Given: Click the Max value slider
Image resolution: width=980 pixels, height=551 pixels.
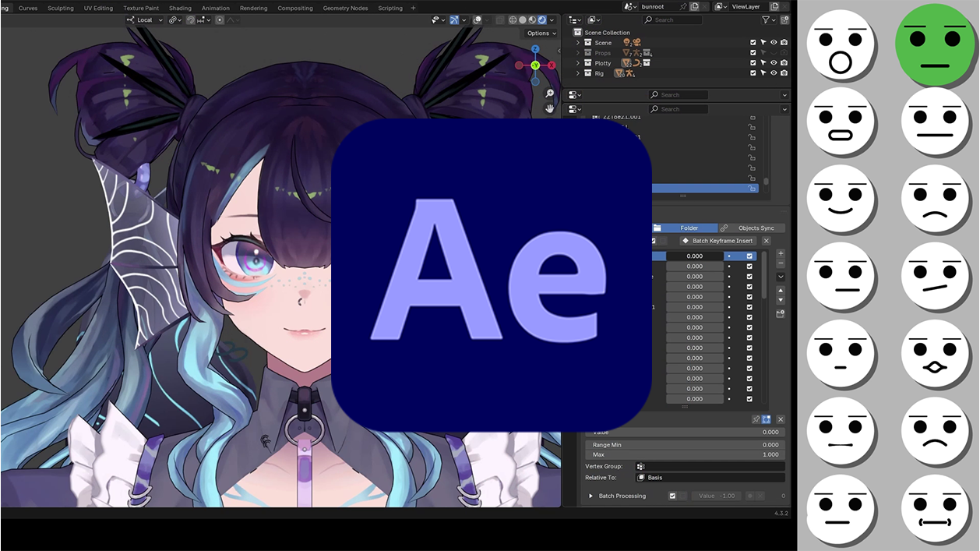Looking at the screenshot, I should pos(686,454).
